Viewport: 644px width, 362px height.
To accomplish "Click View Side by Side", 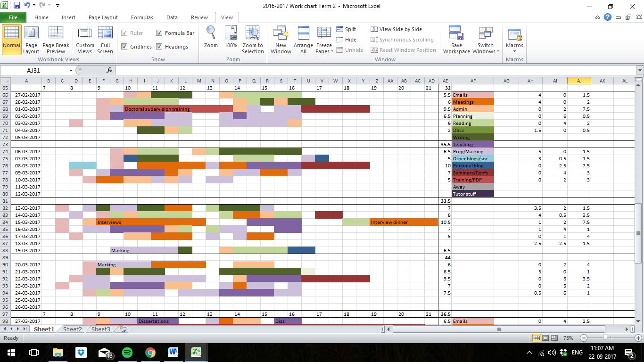I will click(396, 29).
